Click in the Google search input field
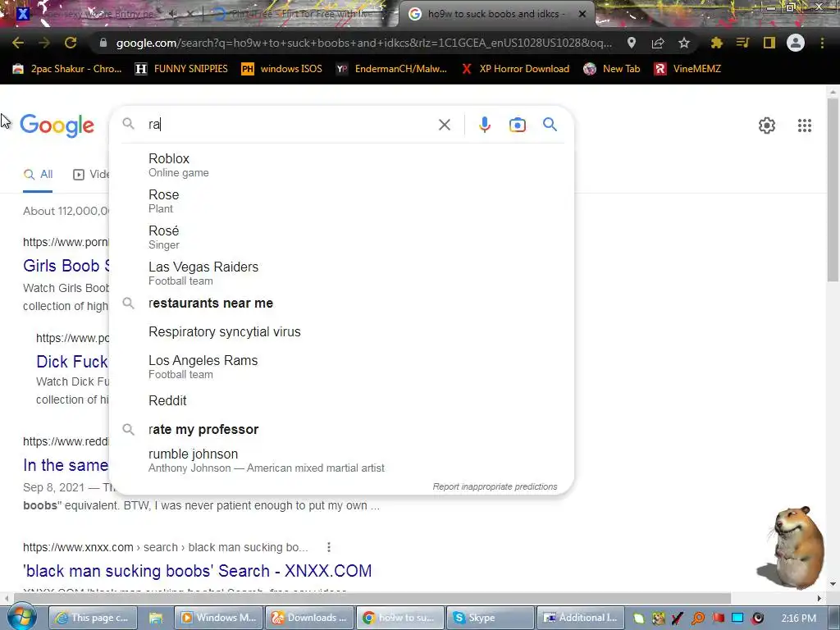This screenshot has width=840, height=630. coord(290,125)
